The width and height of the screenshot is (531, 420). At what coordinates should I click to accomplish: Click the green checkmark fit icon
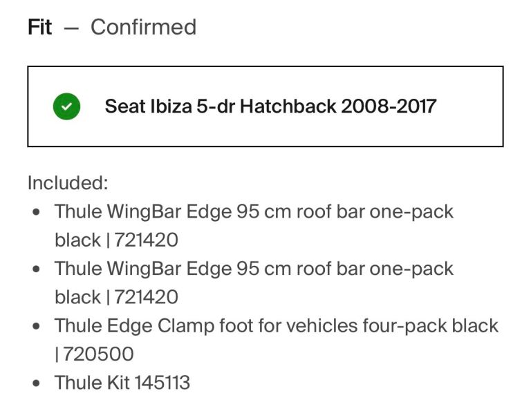pos(66,106)
